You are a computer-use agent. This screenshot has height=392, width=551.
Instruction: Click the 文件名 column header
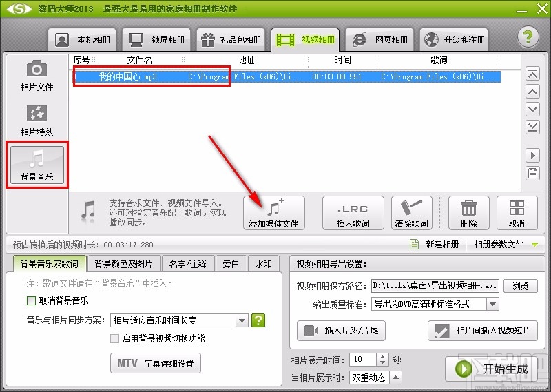[x=139, y=61]
